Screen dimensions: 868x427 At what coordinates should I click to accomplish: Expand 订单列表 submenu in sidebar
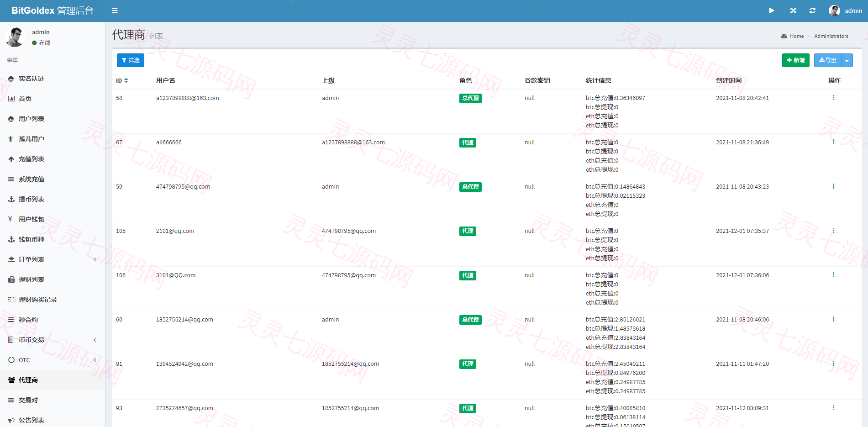pyautogui.click(x=53, y=259)
